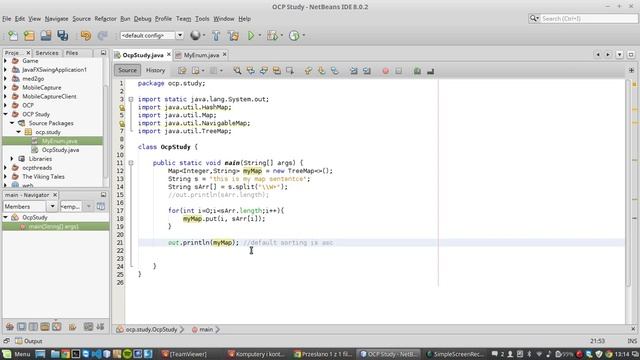Click the Find Selection magnifier icon

[x=237, y=71]
